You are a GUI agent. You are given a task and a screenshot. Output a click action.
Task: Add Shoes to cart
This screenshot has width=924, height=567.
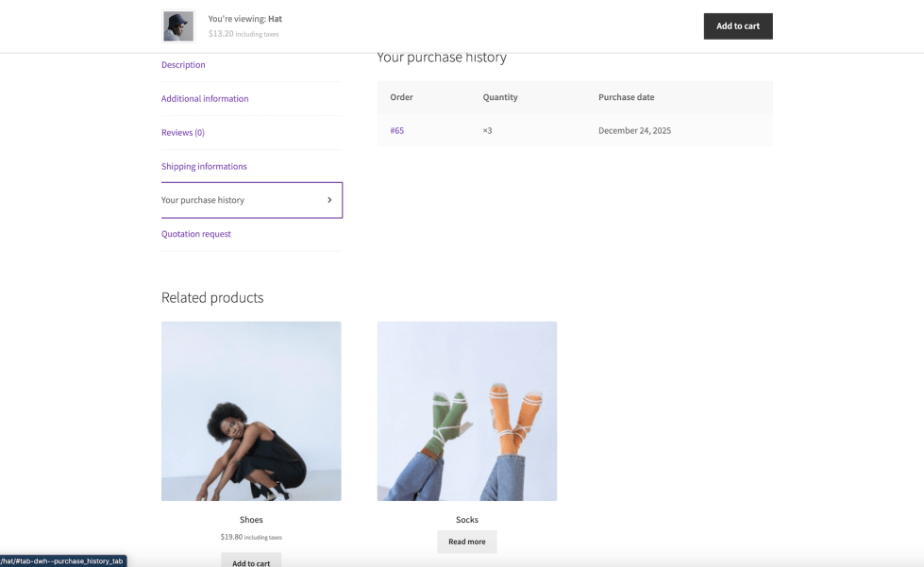pyautogui.click(x=251, y=562)
